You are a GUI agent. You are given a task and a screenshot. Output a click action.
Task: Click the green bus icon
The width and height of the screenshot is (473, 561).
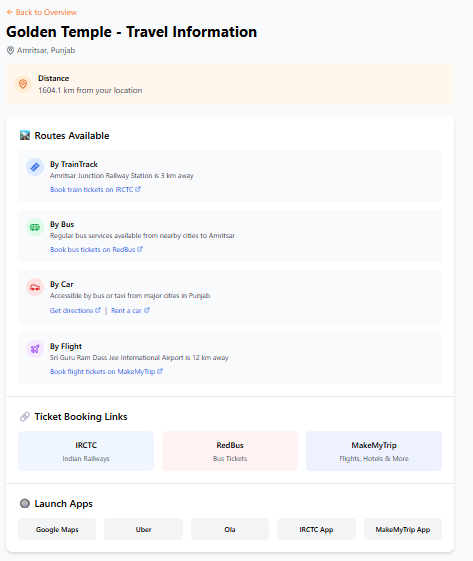pyautogui.click(x=35, y=227)
